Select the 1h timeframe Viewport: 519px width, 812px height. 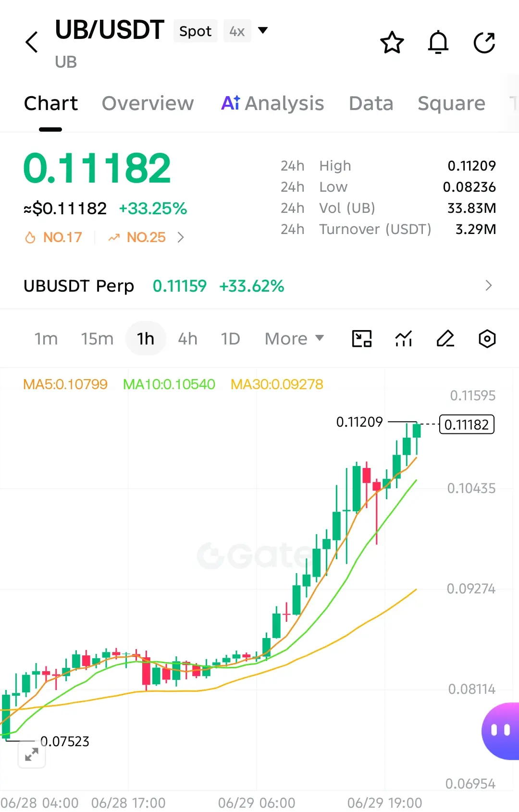coord(146,339)
